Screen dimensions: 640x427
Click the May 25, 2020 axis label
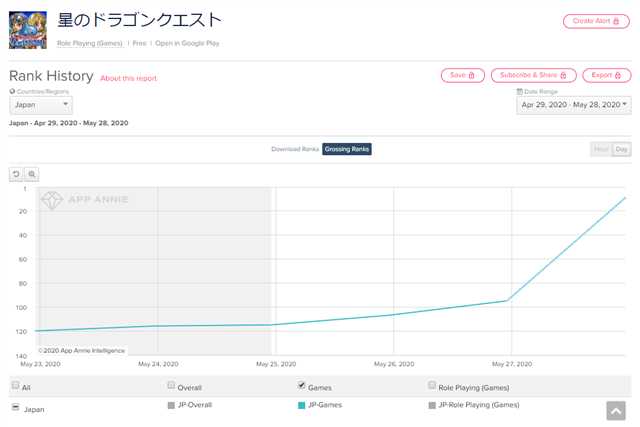pos(276,364)
